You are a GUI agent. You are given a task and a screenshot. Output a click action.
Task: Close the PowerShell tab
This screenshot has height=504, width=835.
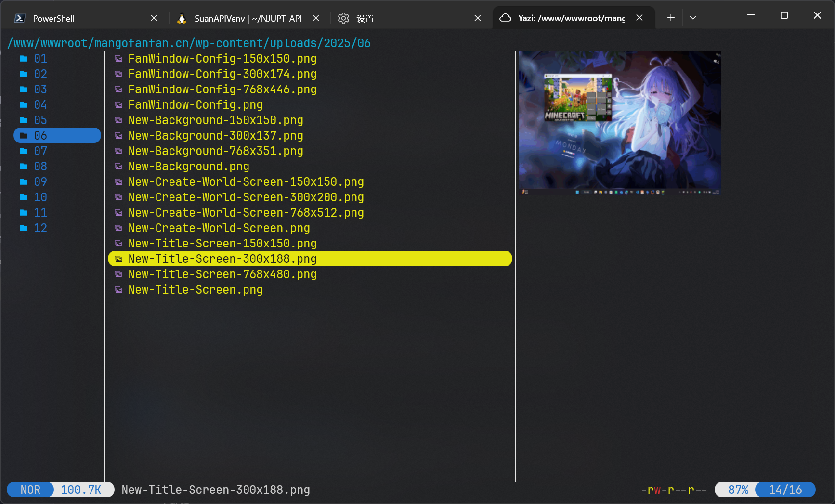(x=154, y=18)
